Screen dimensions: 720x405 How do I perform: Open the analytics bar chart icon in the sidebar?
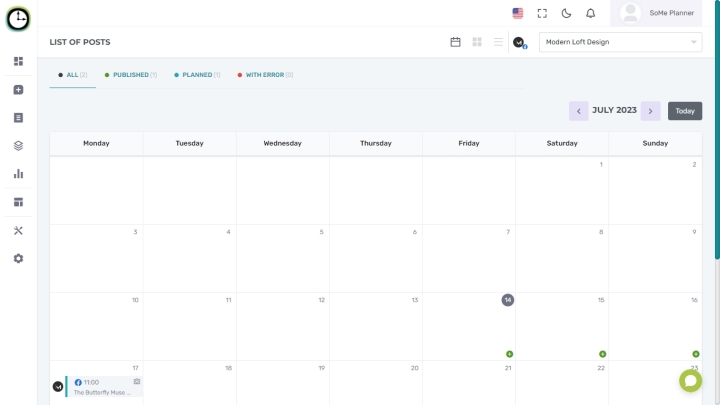click(18, 174)
